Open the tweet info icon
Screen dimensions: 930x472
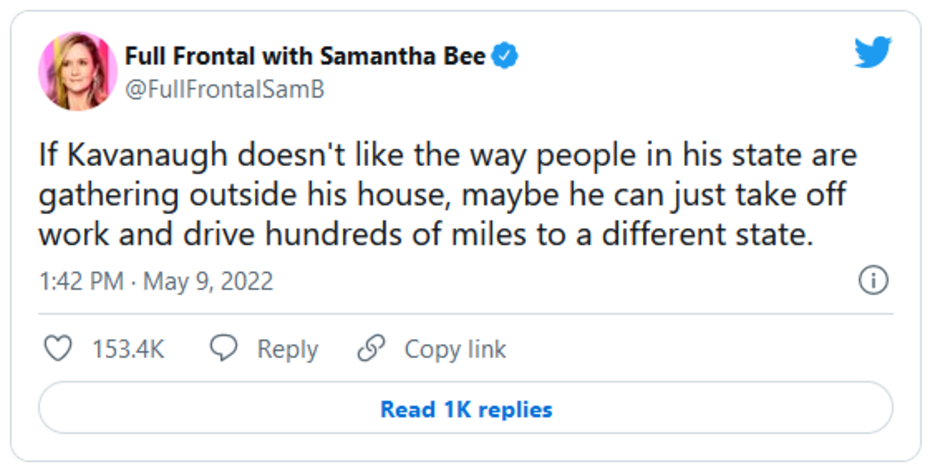click(x=873, y=282)
